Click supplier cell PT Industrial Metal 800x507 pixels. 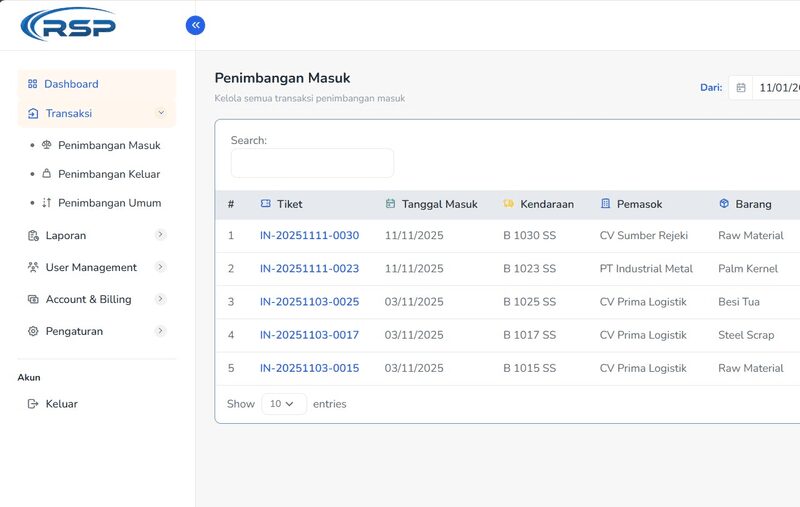coord(646,269)
